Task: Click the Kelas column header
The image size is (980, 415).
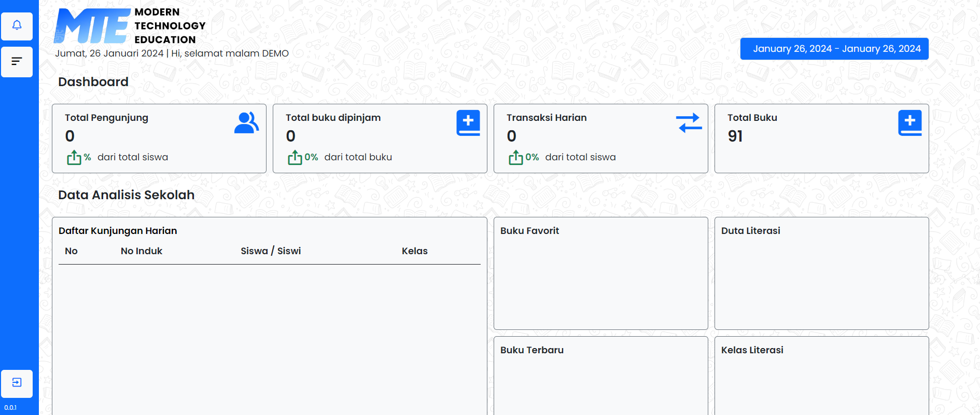Action: point(414,251)
